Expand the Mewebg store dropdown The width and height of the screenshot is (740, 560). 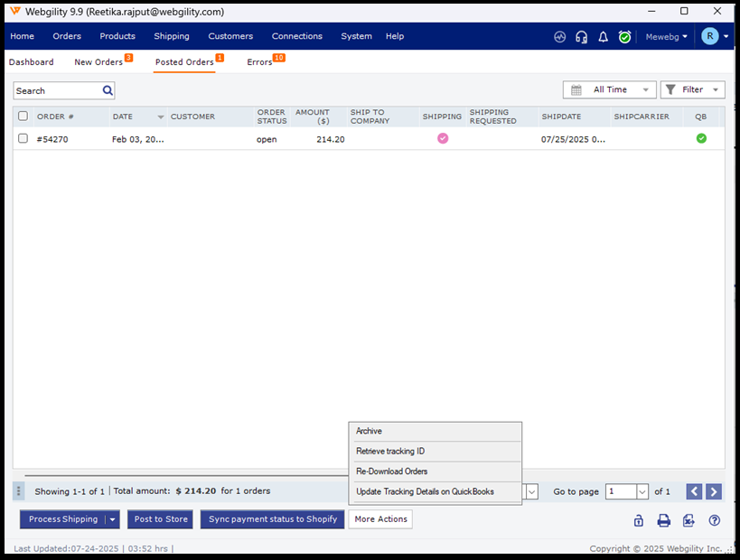667,37
